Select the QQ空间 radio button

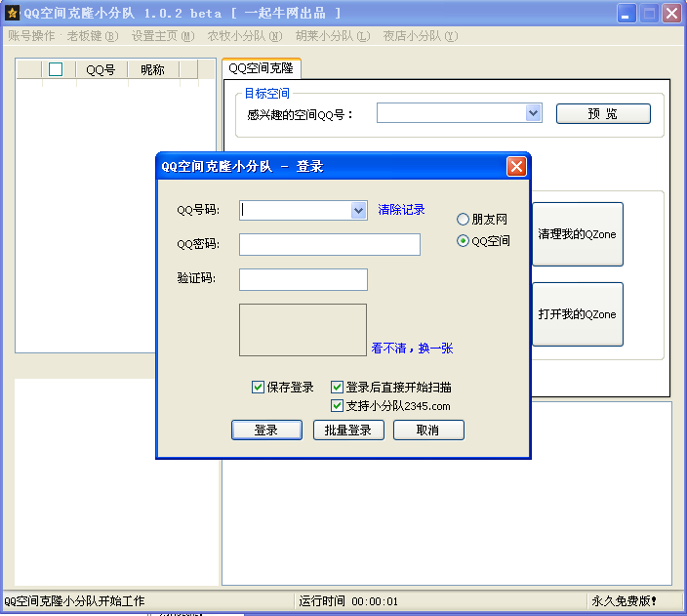tap(464, 241)
